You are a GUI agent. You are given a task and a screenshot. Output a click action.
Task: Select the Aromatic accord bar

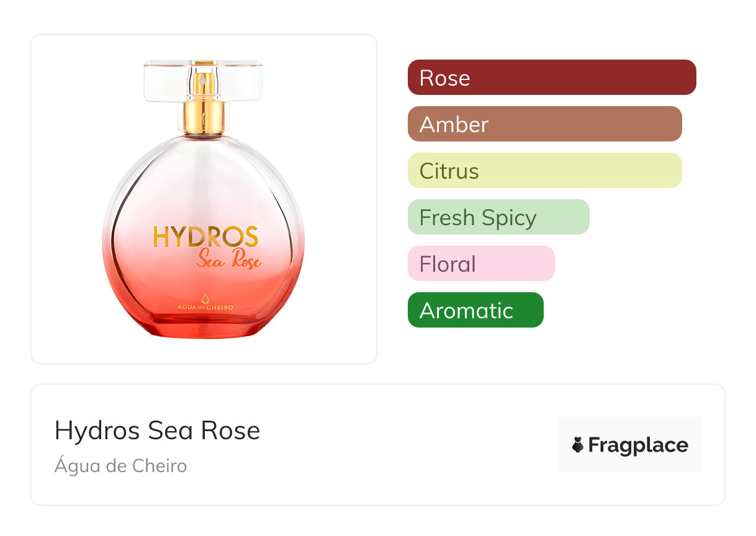click(x=475, y=310)
